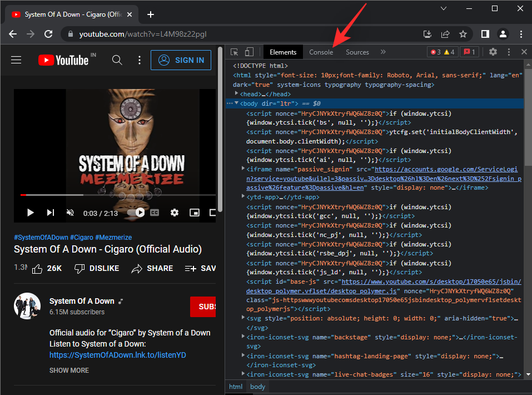The image size is (532, 395).
Task: Expand the passive_signin iframe node
Action: pyautogui.click(x=243, y=169)
